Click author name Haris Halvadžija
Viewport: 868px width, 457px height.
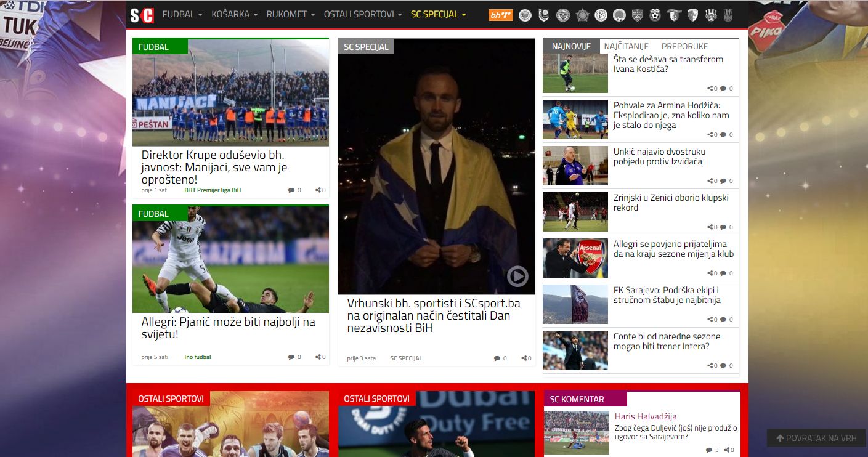(x=646, y=416)
